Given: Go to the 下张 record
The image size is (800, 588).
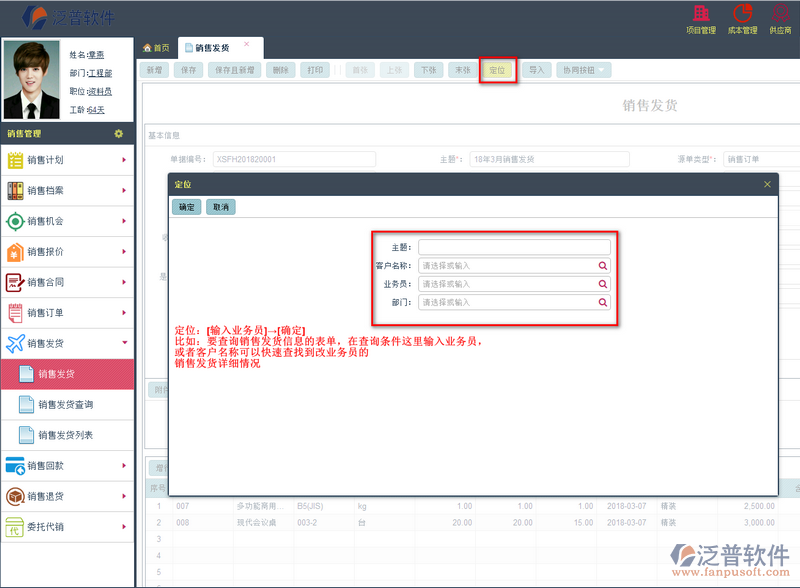Looking at the screenshot, I should tap(429, 70).
